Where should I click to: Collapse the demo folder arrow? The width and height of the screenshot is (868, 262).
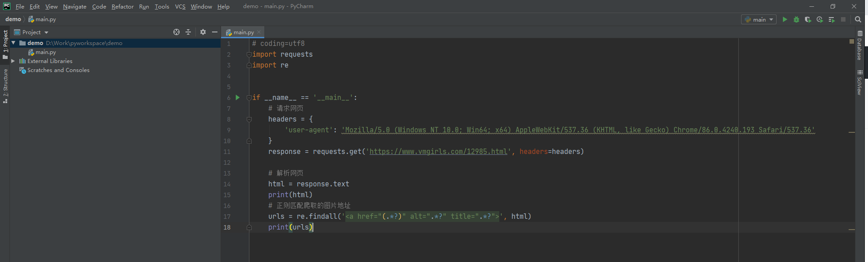pos(14,43)
